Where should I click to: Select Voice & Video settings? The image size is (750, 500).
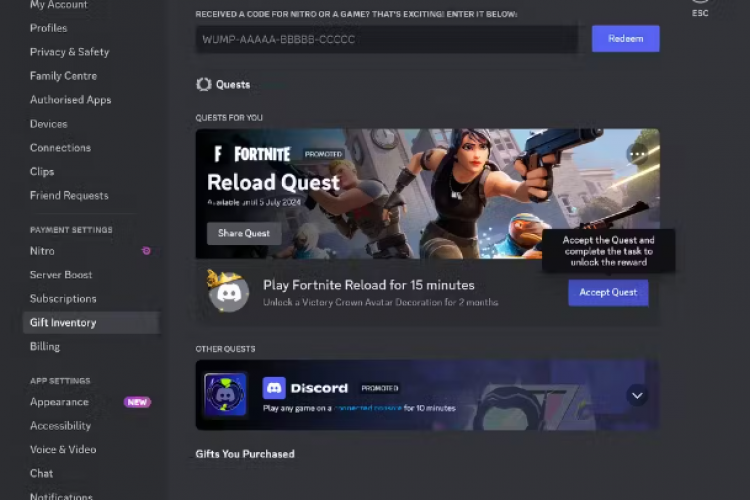[x=63, y=450]
